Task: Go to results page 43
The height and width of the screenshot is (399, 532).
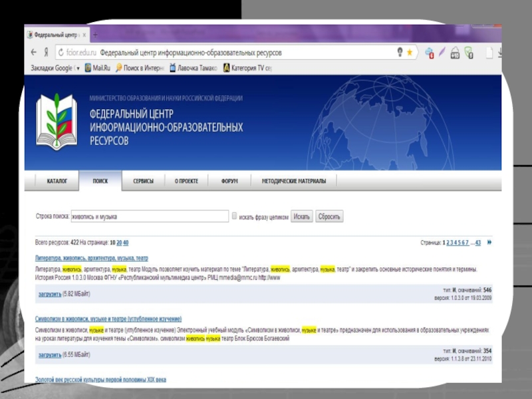Action: tap(477, 243)
